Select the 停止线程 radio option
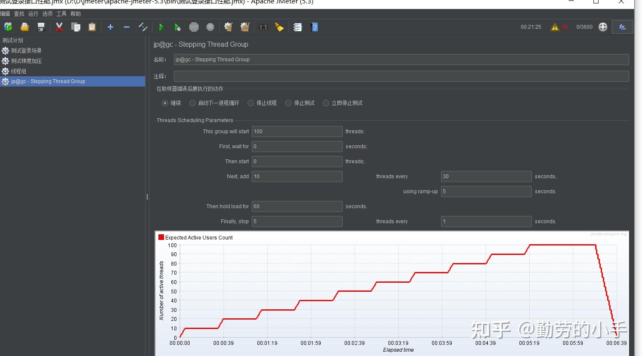The image size is (644, 356). [251, 103]
